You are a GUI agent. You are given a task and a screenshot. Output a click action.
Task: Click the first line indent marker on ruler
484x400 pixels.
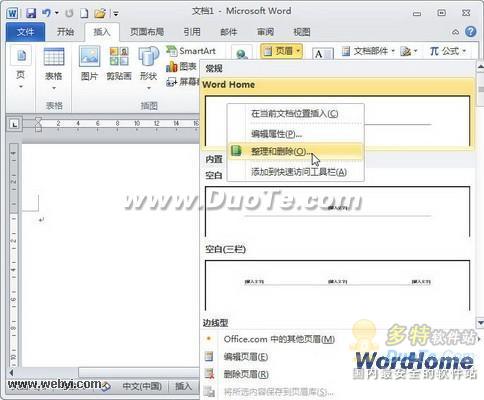tap(38, 120)
